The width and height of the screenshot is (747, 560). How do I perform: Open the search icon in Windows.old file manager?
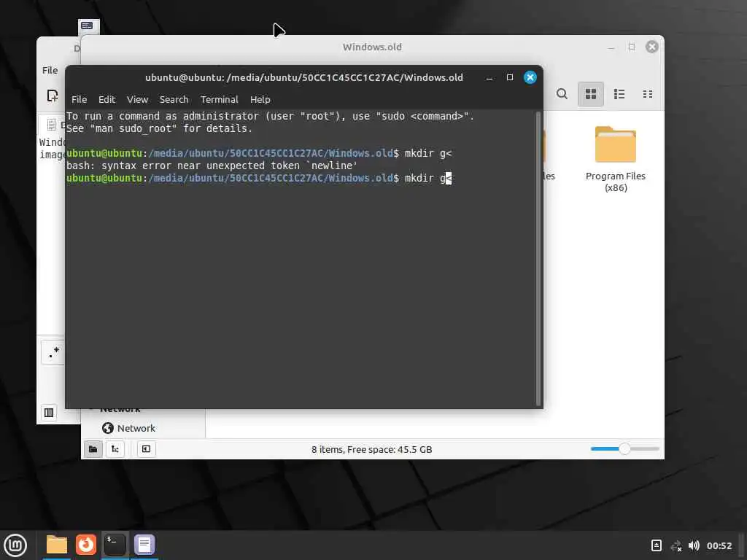point(562,94)
